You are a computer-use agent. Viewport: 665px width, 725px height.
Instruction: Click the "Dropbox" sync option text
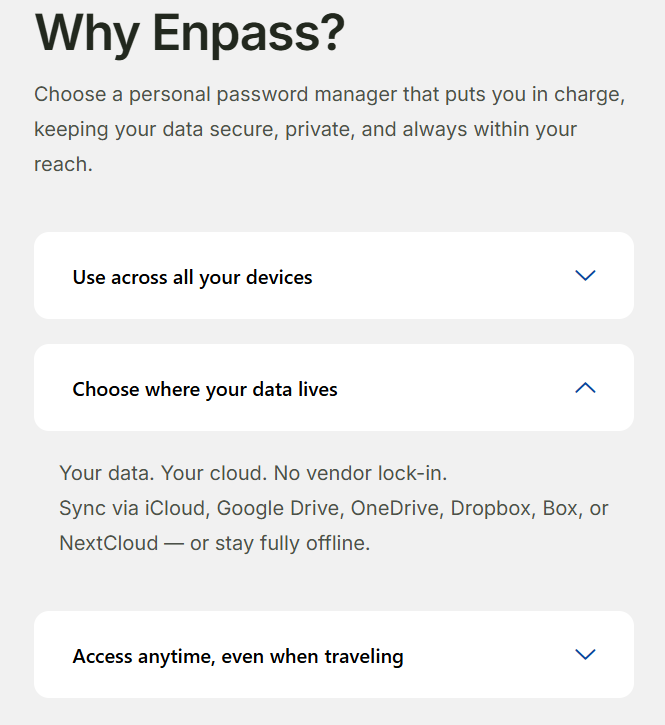(492, 508)
